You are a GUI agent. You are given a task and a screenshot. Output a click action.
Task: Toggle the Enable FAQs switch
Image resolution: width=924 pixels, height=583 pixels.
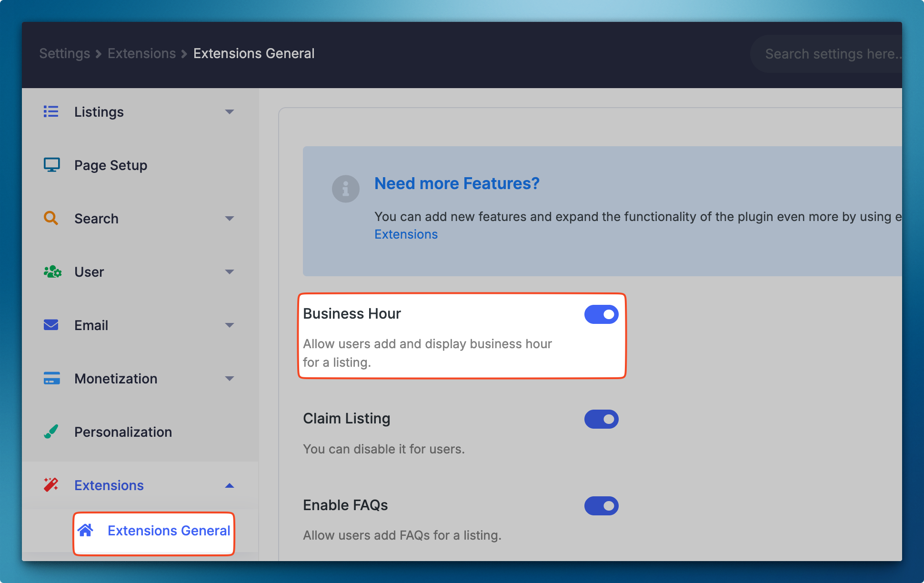(x=601, y=506)
